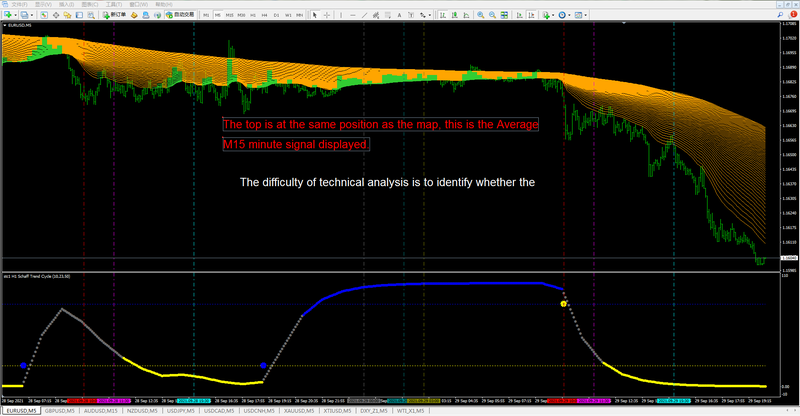800x416 pixels.
Task: Click the zoom in magnifier icon
Action: 481,15
